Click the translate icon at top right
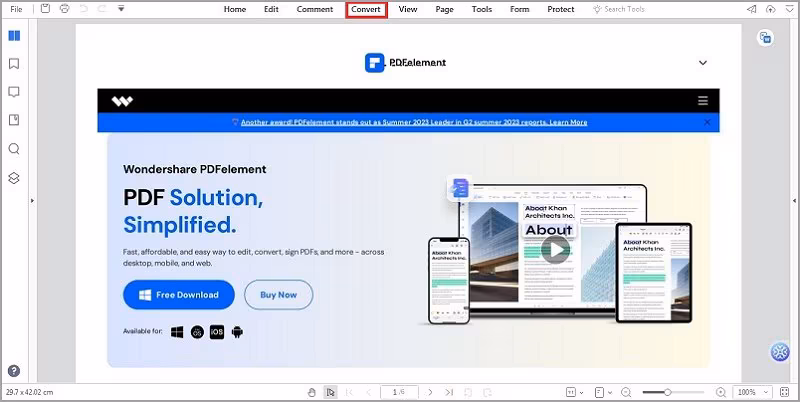800x402 pixels. pos(765,37)
